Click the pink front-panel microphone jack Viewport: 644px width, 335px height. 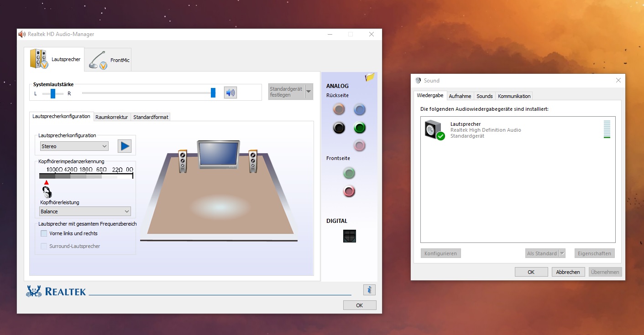point(349,191)
